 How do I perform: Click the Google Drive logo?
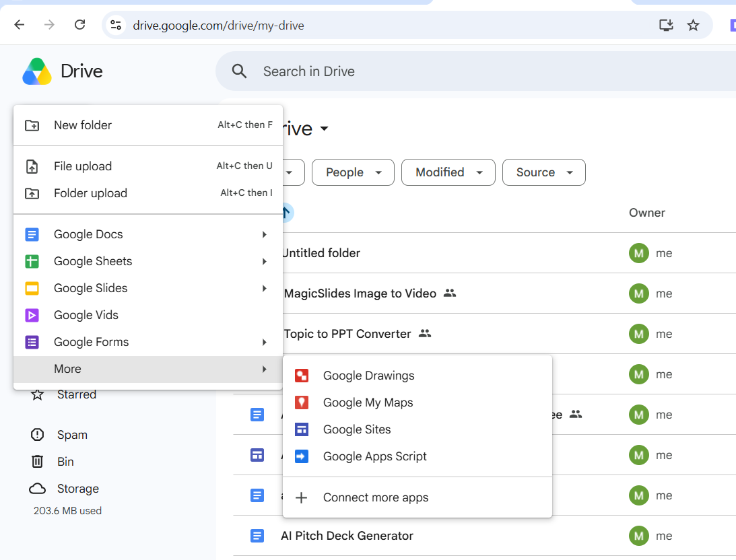click(x=37, y=71)
